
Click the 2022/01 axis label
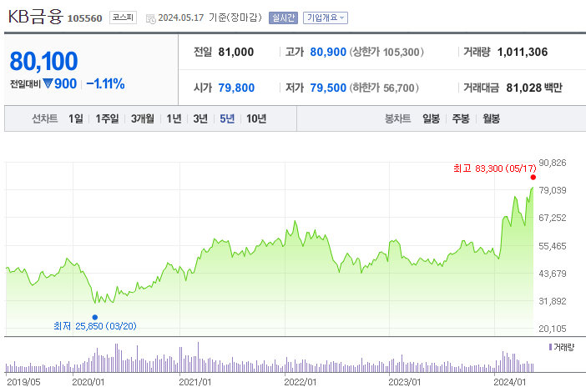point(301,382)
